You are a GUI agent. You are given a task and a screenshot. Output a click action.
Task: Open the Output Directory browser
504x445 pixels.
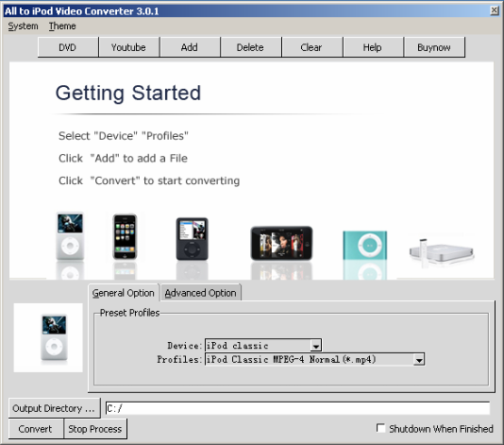coord(54,408)
